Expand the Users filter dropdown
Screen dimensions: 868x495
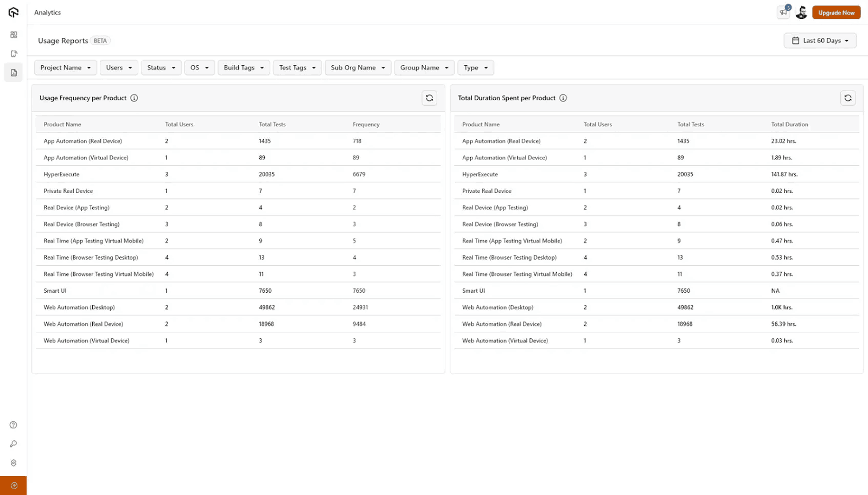(x=118, y=67)
